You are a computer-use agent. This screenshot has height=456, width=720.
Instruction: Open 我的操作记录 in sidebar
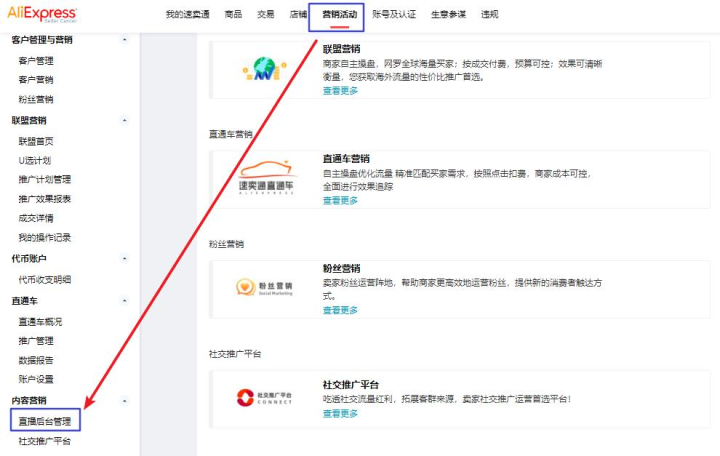pyautogui.click(x=45, y=237)
